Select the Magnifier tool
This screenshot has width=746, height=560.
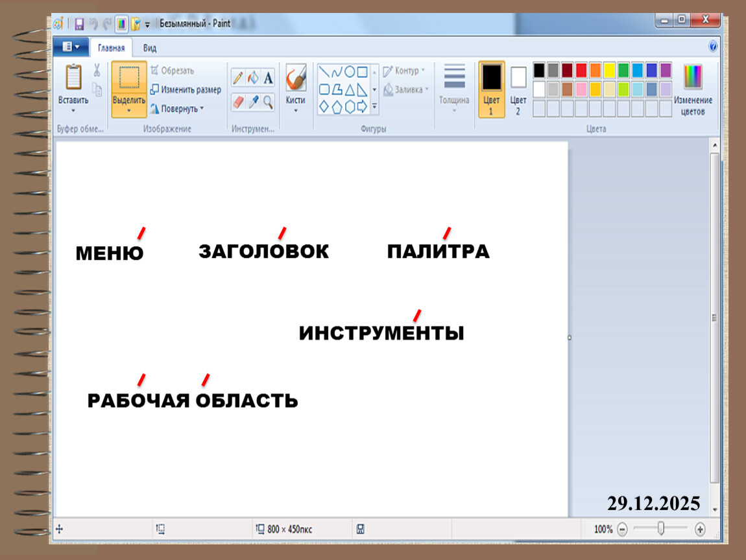tap(268, 102)
